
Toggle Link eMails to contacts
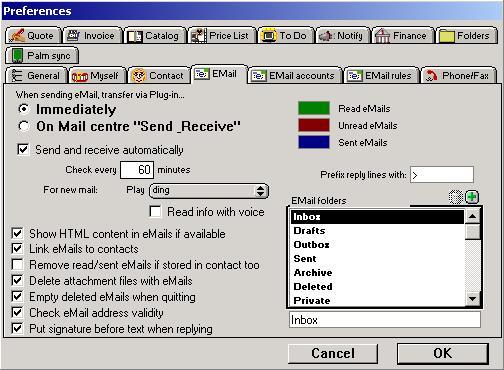coord(17,249)
